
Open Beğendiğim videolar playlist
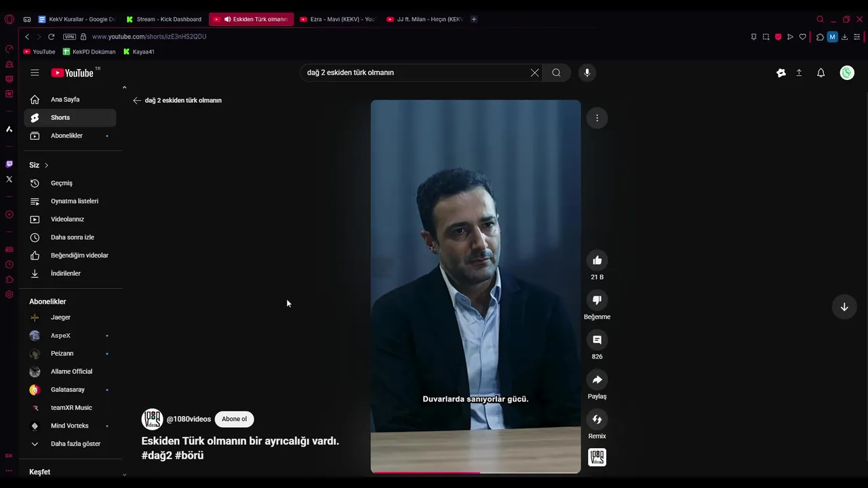pyautogui.click(x=70, y=256)
